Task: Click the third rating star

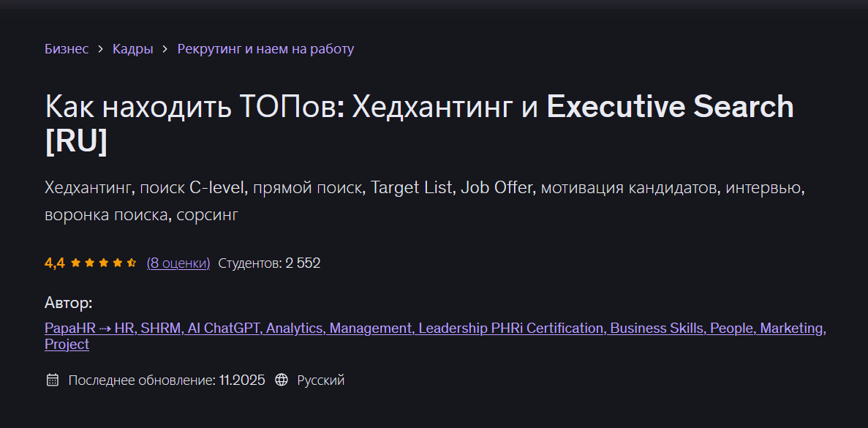Action: (x=103, y=262)
